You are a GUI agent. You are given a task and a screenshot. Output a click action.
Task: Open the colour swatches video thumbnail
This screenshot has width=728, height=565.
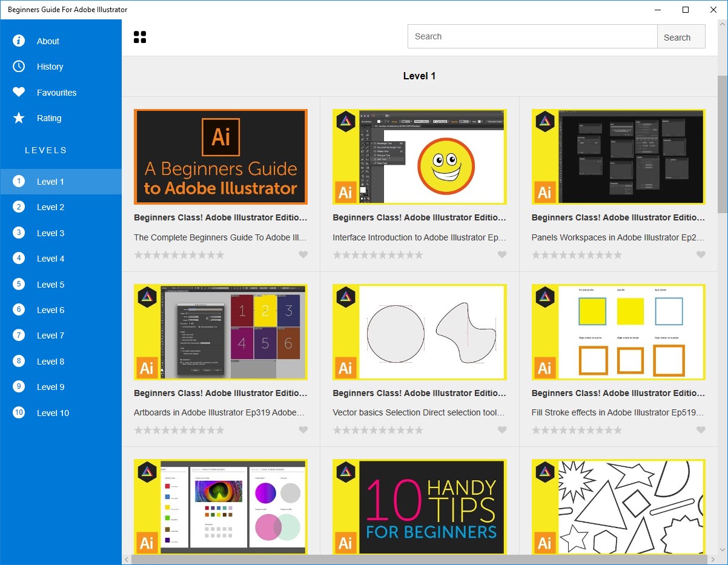pyautogui.click(x=220, y=506)
